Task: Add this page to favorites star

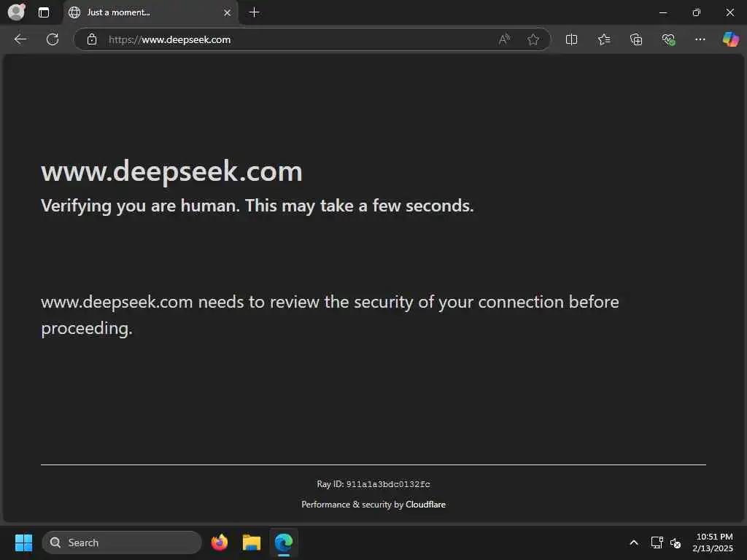Action: coord(533,39)
